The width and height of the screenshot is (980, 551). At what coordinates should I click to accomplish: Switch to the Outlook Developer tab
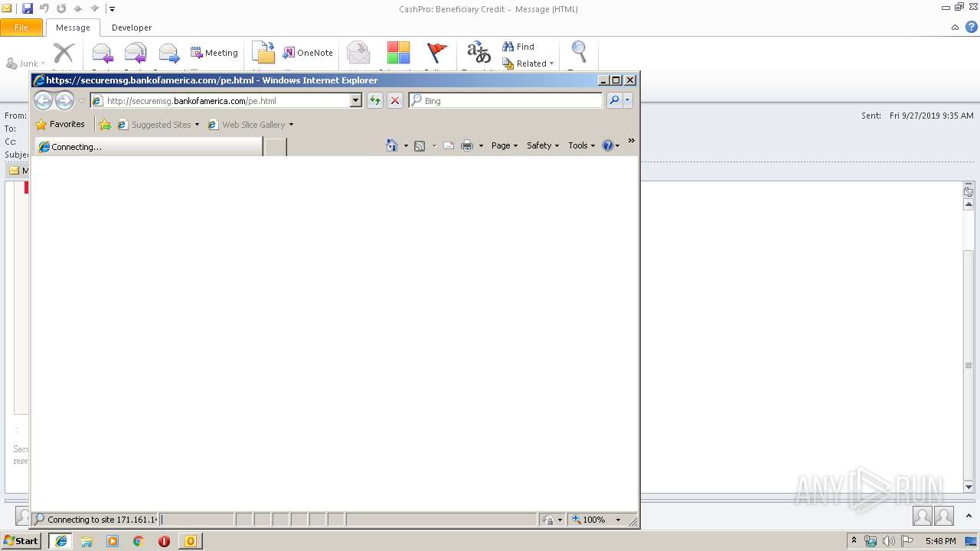132,28
